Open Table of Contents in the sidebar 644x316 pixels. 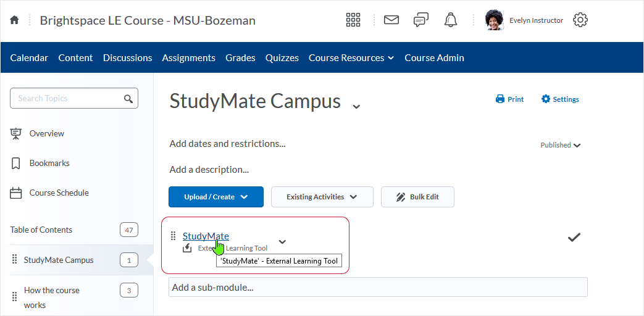pyautogui.click(x=41, y=230)
